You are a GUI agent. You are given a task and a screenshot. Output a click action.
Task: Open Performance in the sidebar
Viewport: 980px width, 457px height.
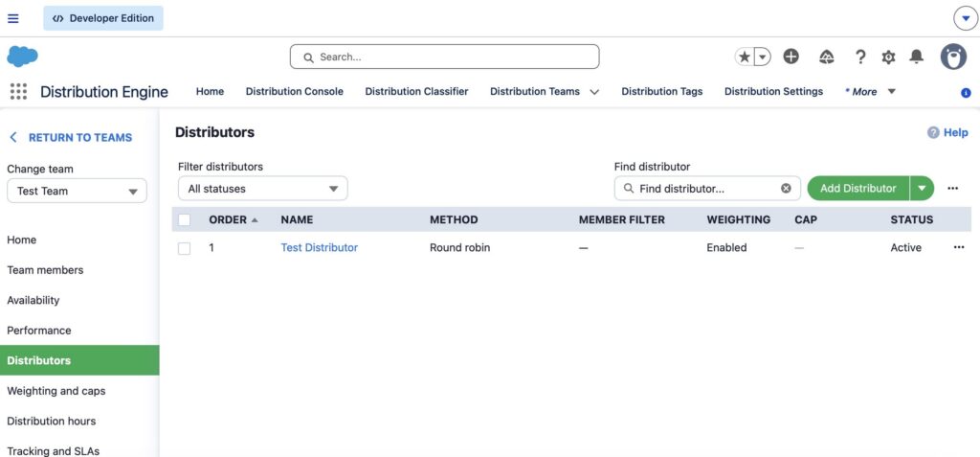coord(38,330)
